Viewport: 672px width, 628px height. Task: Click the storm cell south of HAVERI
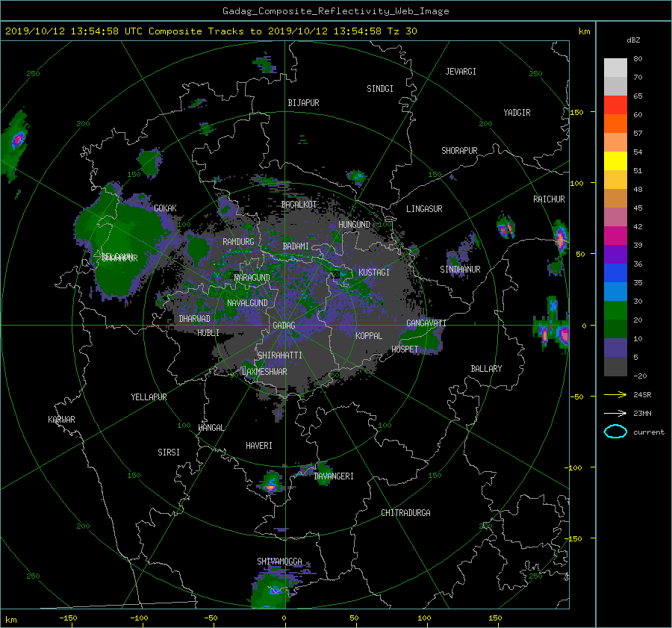(x=271, y=482)
